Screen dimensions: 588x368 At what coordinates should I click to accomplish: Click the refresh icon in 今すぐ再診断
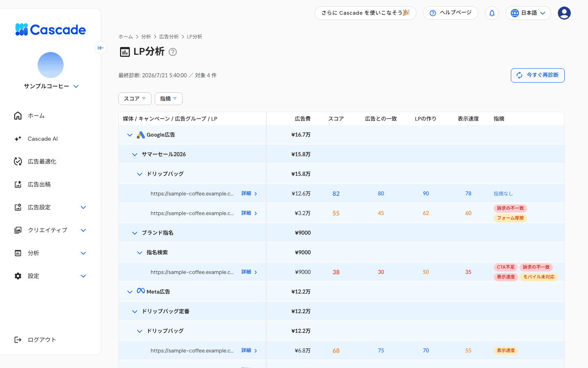coord(519,75)
